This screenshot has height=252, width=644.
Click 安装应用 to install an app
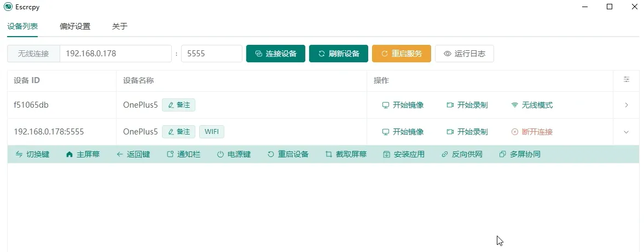pos(404,154)
